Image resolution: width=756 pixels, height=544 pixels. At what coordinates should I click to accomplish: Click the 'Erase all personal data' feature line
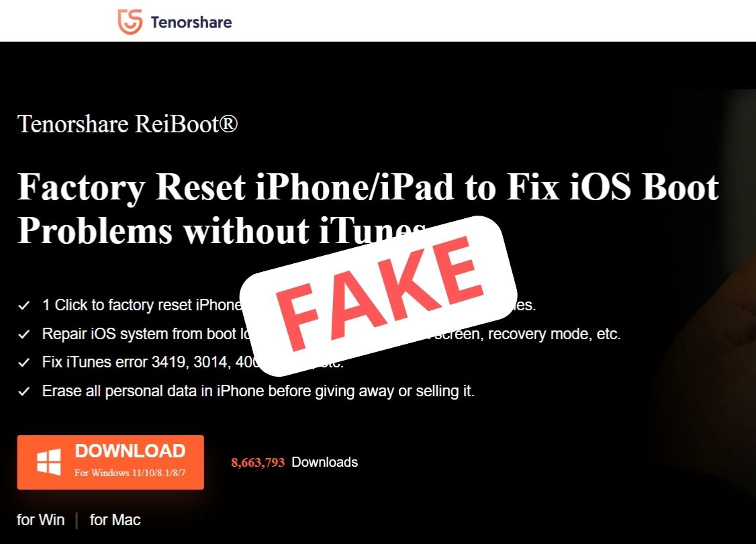(x=258, y=391)
